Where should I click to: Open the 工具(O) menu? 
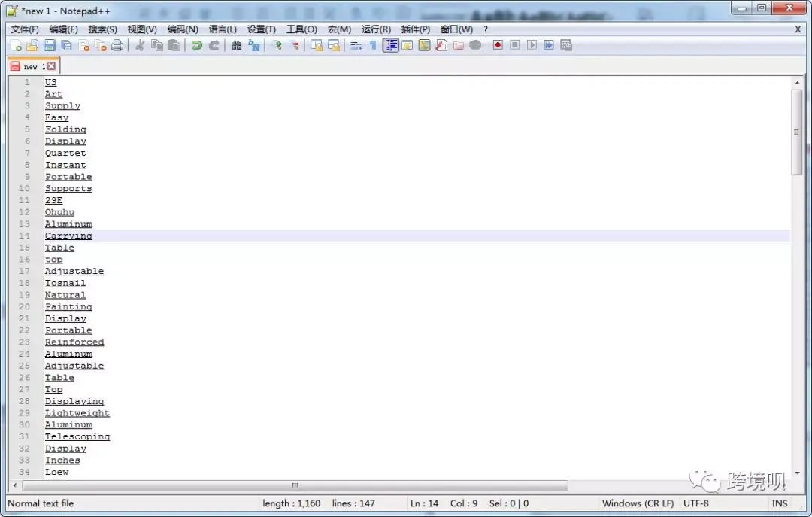pos(301,29)
